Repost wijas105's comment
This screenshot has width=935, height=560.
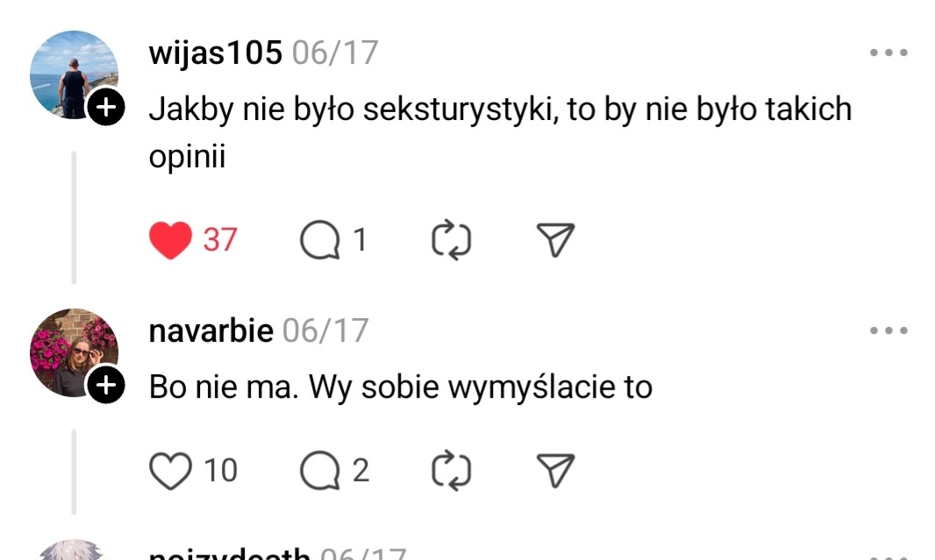point(452,240)
